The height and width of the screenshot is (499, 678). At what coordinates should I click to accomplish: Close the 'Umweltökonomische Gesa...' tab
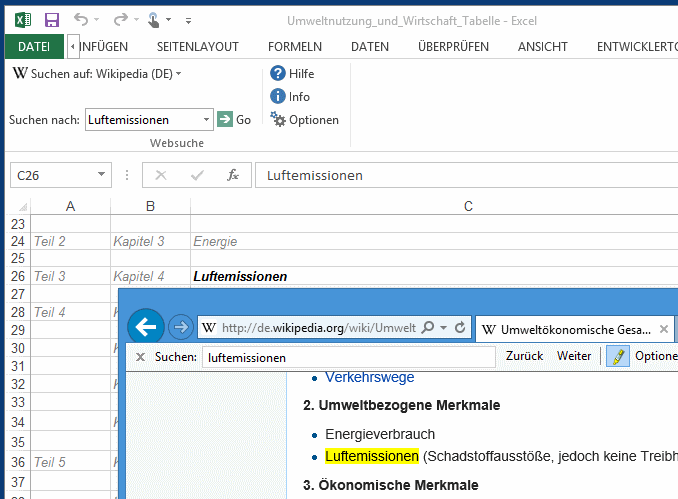point(664,329)
